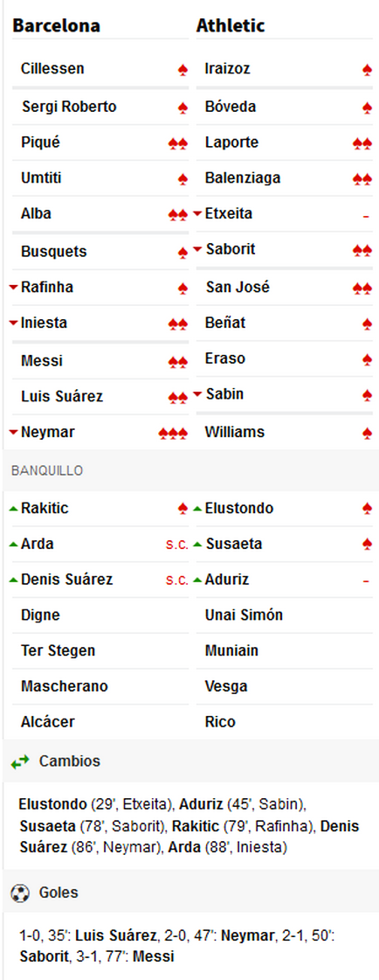The width and height of the screenshot is (379, 980).
Task: Select Ter Stegen on the bench list
Action: (x=58, y=650)
